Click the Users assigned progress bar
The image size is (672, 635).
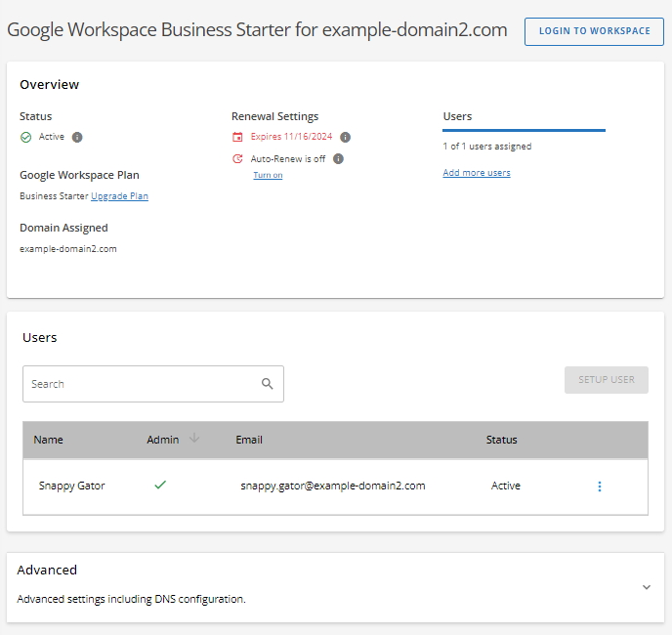coord(524,130)
